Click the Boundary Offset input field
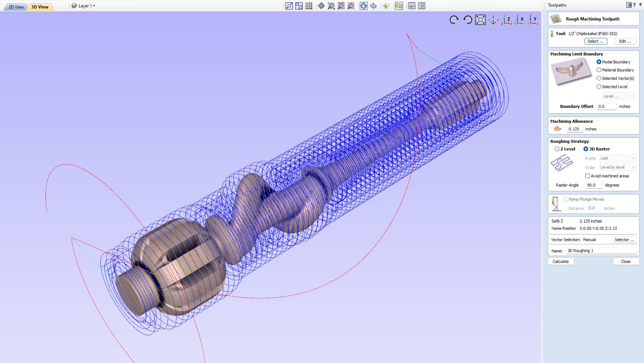 tap(606, 107)
